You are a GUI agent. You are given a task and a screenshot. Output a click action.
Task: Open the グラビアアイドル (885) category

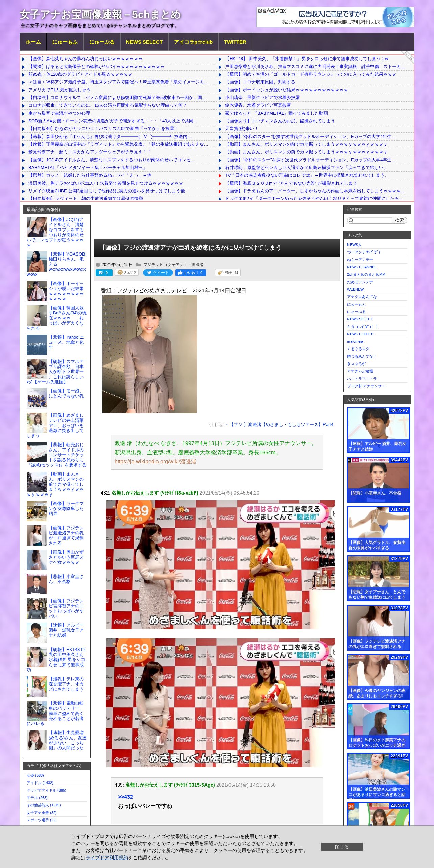tap(46, 790)
